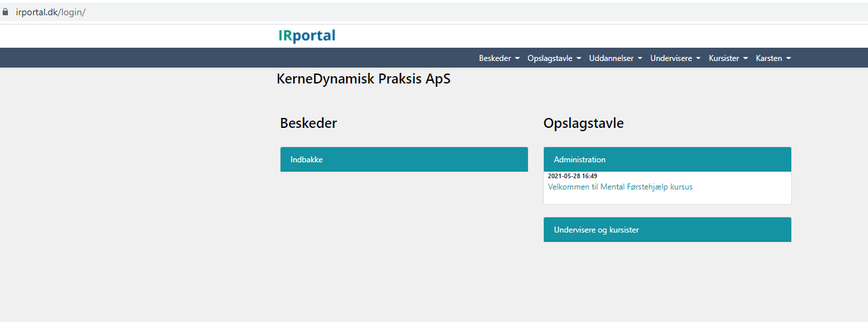The image size is (868, 322).
Task: Click the caret arrow beside Opslagstavle in navbar
Action: [579, 58]
